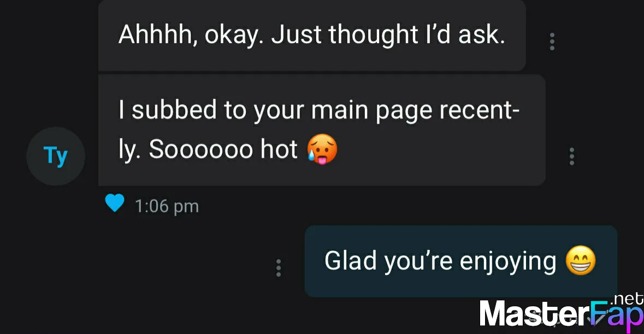Click the word "Glad" in the reply
The height and width of the screenshot is (334, 644).
(x=350, y=260)
